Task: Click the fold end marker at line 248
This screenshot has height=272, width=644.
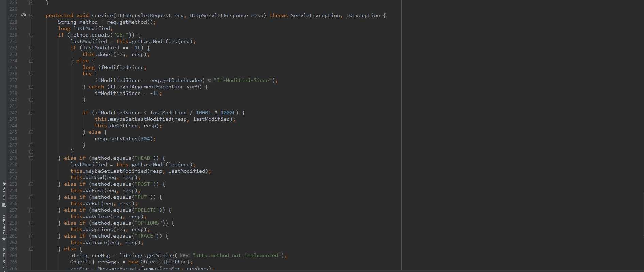Action: point(31,152)
